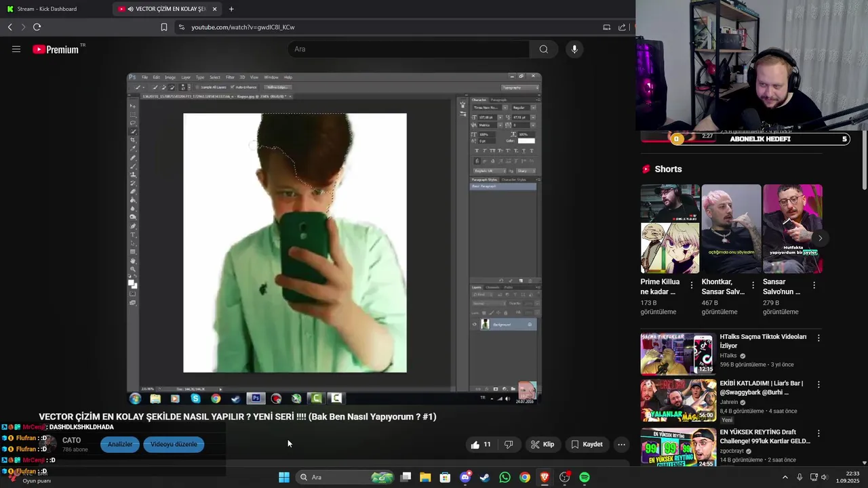Open Brave browser from the taskbar
This screenshot has height=488, width=868.
tap(545, 477)
